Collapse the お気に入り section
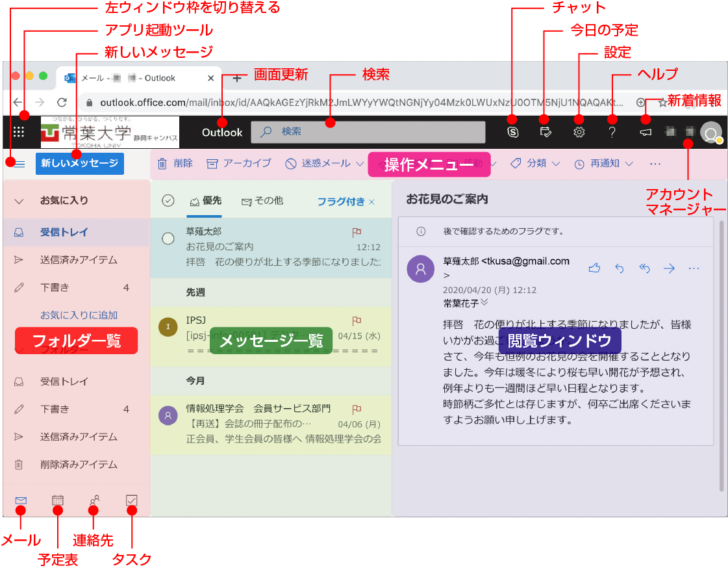 click(x=19, y=201)
